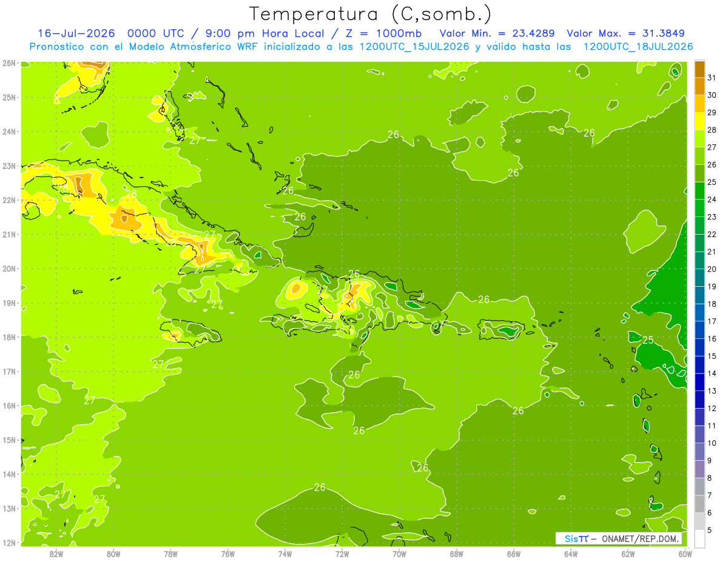Click the "74W" longitude axis label

[285, 554]
